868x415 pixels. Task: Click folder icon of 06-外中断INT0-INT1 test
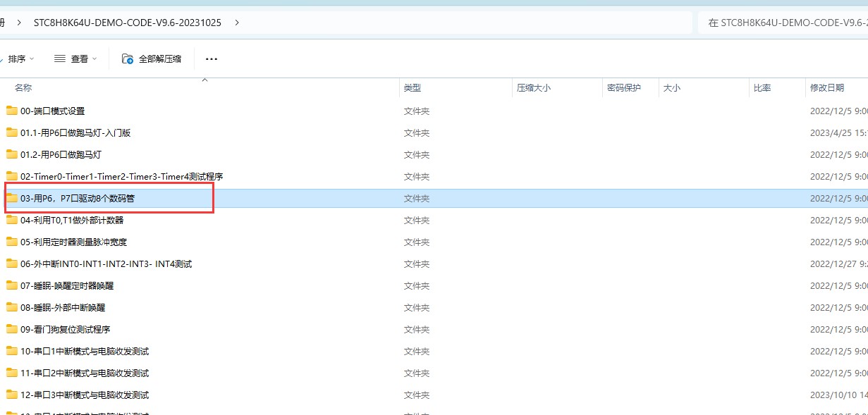12,264
